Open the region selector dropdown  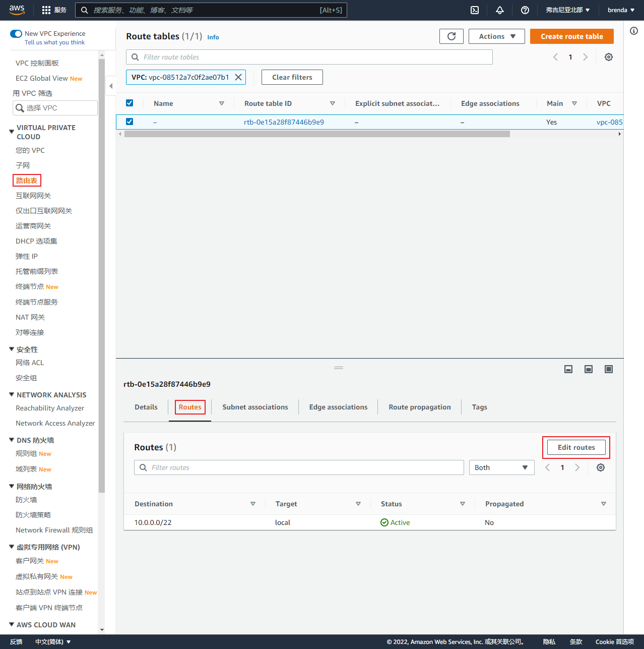(x=567, y=10)
